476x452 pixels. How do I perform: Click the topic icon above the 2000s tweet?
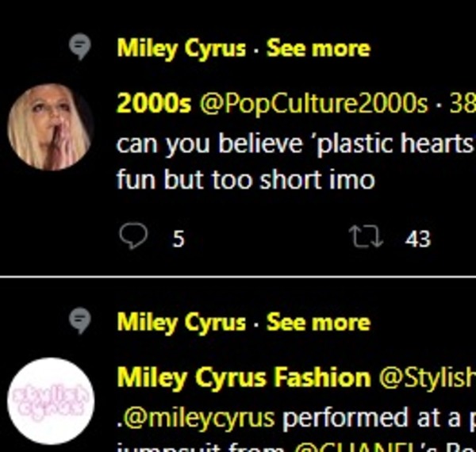click(x=80, y=49)
